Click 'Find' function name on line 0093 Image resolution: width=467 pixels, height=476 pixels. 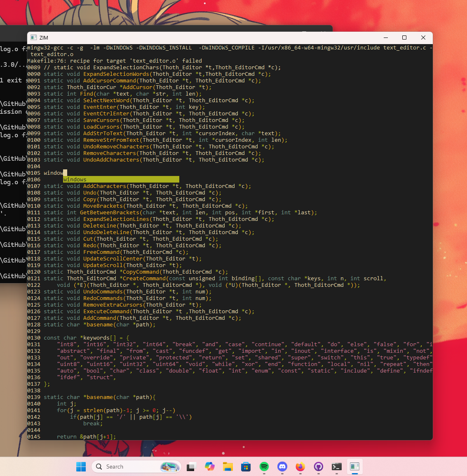coord(87,94)
